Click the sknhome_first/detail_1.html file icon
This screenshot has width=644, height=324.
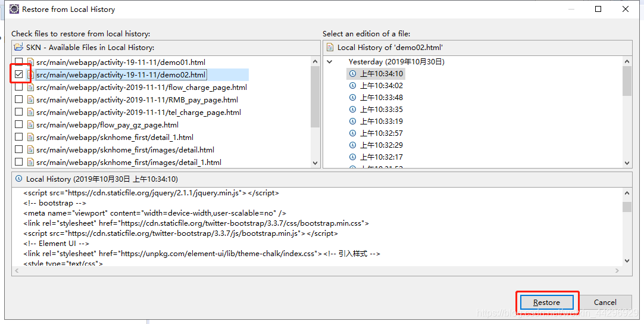click(x=30, y=137)
